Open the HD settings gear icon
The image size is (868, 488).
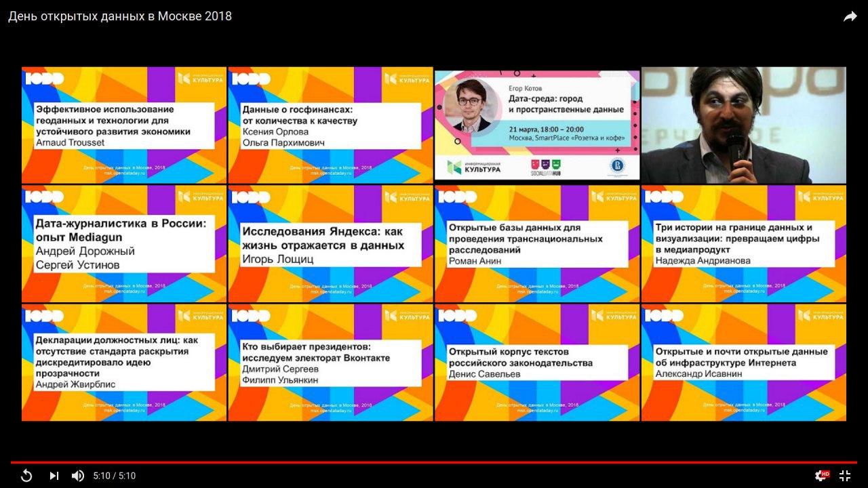821,476
